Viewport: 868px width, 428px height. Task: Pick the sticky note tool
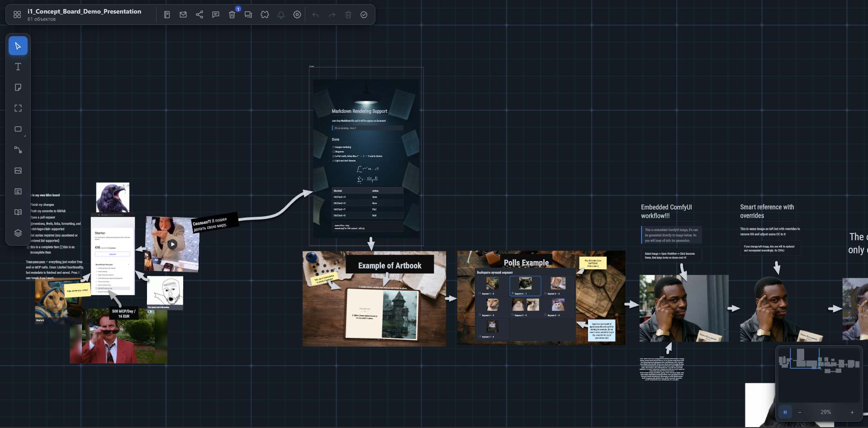(18, 87)
